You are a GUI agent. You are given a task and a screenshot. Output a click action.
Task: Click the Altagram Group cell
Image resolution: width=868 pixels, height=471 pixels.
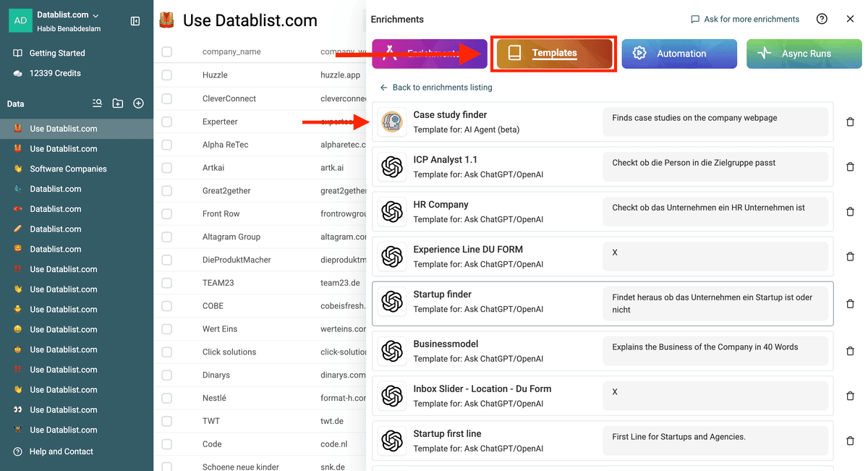tap(231, 237)
